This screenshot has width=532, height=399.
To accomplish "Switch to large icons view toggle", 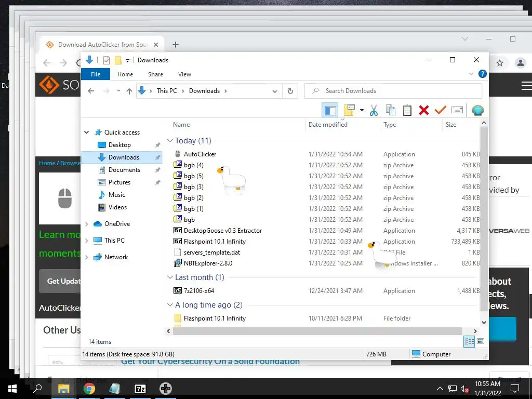I will [x=481, y=341].
